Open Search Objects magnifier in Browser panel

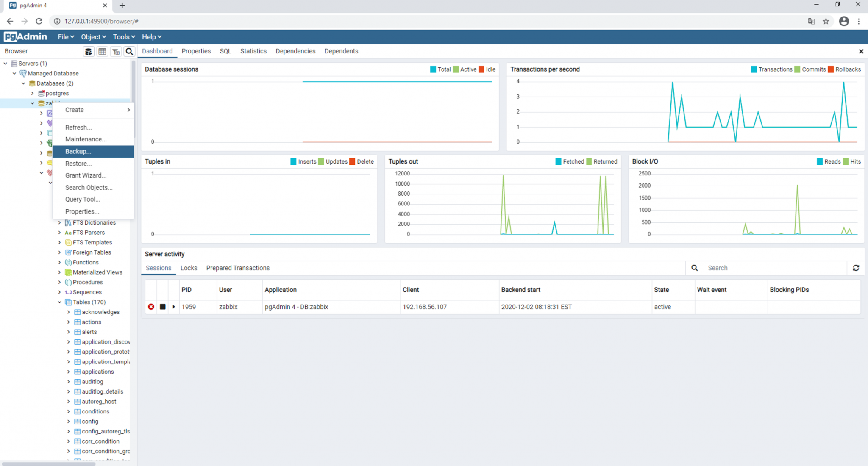coord(129,51)
